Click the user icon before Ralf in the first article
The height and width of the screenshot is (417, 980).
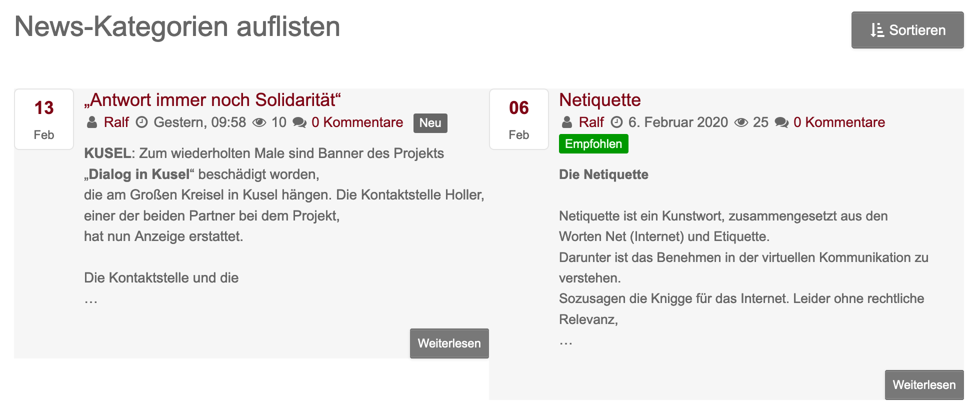click(92, 122)
